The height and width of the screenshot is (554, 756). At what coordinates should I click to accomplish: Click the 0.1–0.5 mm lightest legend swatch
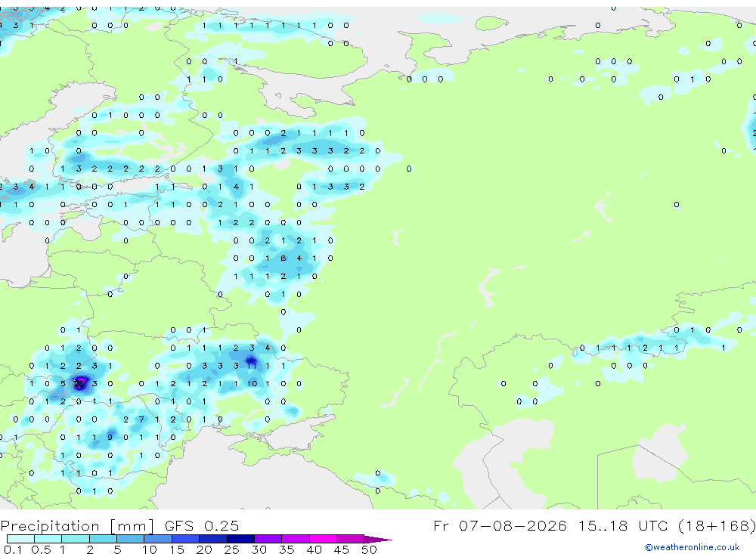(x=20, y=539)
